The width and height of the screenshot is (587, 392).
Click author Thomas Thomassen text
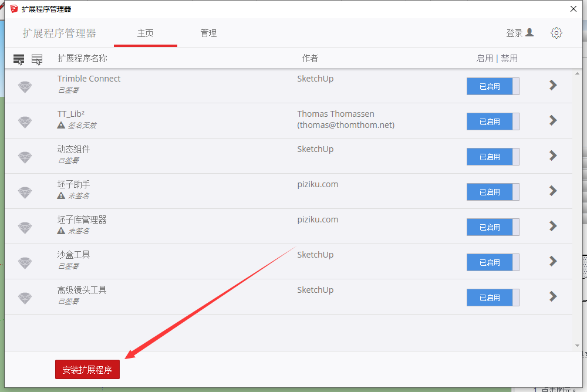coord(336,114)
